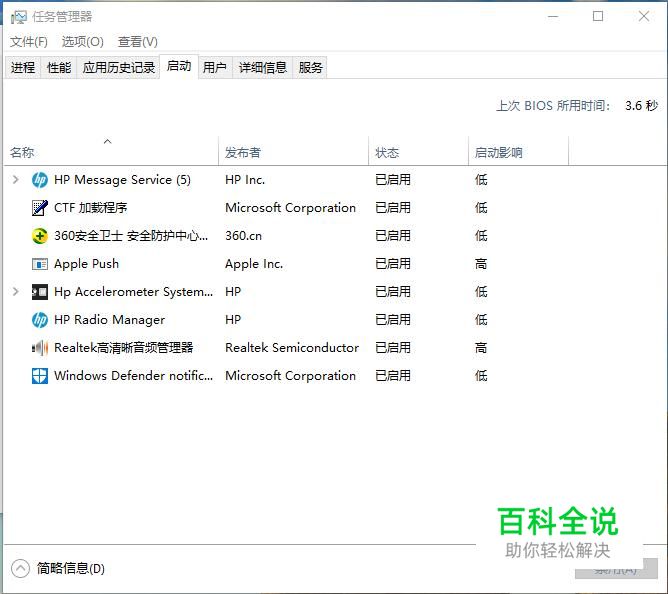Image resolution: width=668 pixels, height=594 pixels.
Task: Click 高 startup impact in Realtek row
Action: coord(481,348)
